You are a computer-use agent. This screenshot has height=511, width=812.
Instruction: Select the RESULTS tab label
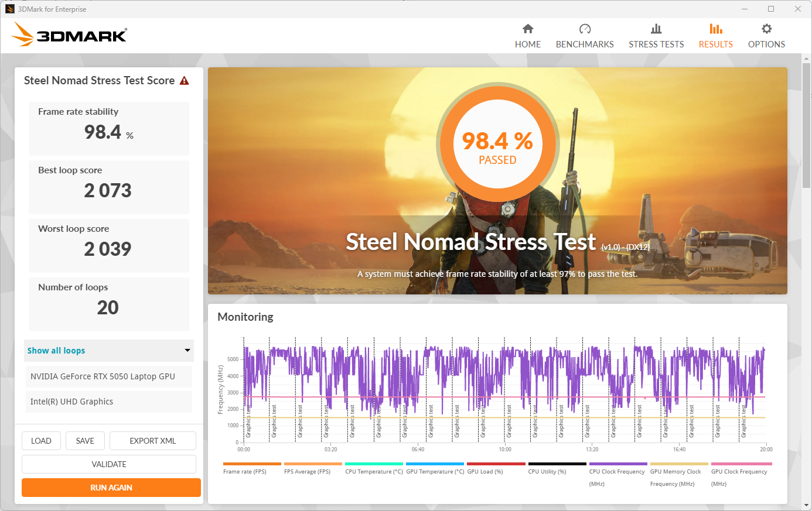pyautogui.click(x=715, y=44)
